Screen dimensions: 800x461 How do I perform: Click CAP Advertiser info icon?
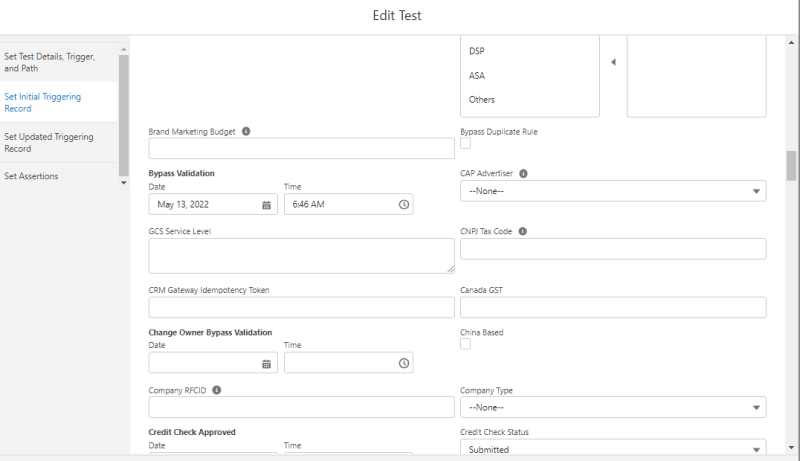[523, 173]
